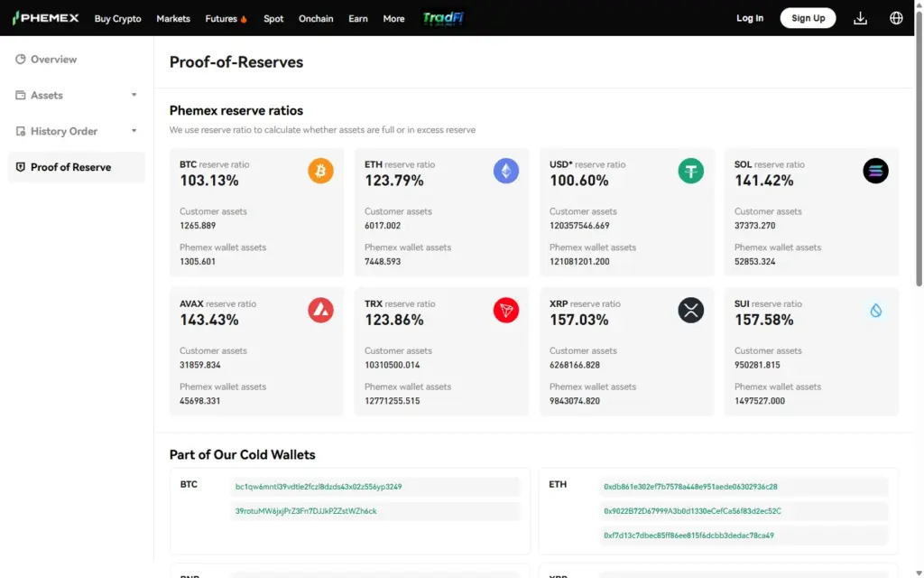Open the Phemex logo home link
This screenshot has height=578, width=924.
(45, 18)
